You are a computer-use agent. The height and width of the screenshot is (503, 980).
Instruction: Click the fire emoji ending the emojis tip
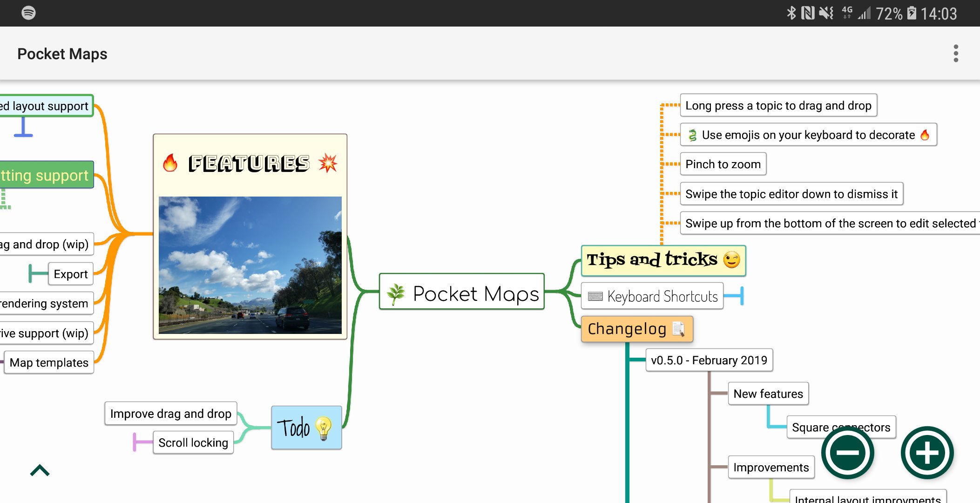click(x=924, y=135)
